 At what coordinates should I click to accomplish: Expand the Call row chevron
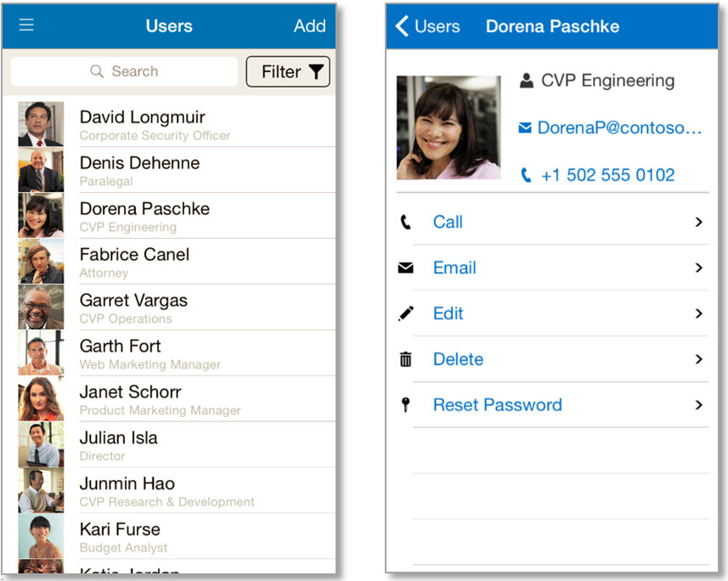point(699,222)
